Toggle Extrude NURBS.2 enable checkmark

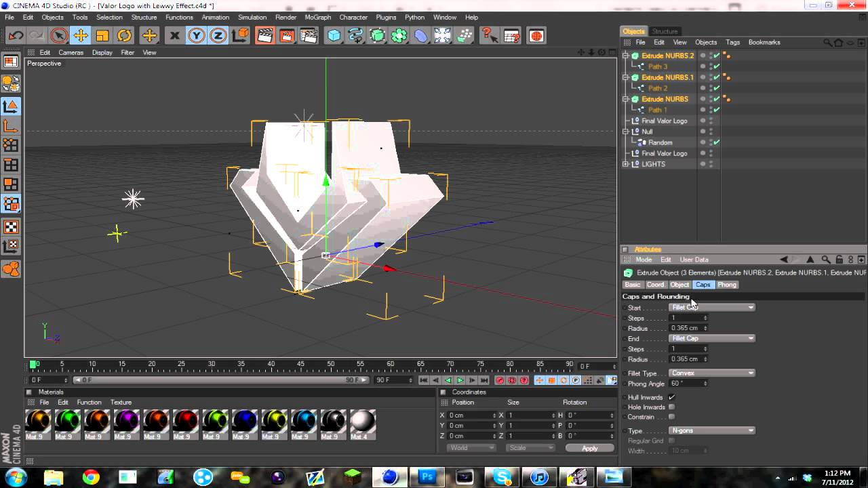click(x=717, y=56)
